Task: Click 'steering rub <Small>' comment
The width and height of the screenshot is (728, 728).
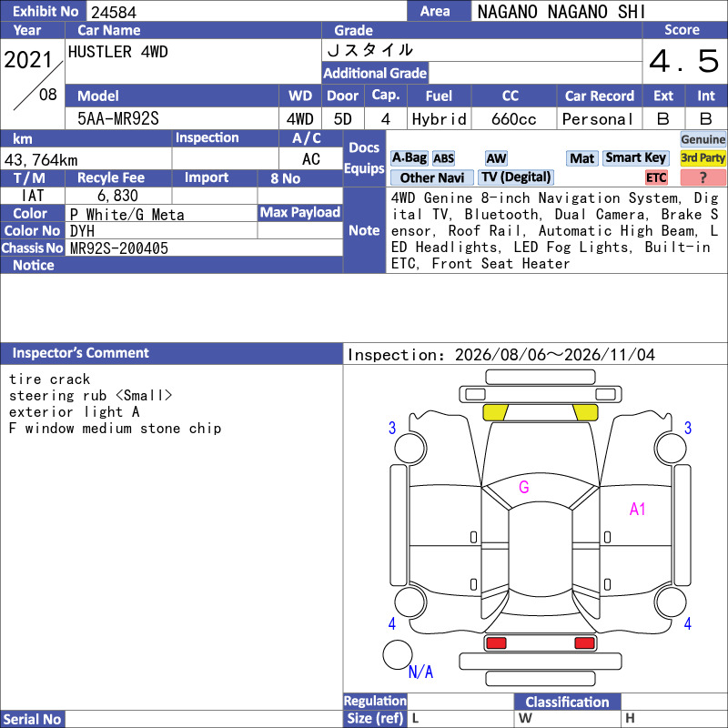Action: click(90, 396)
